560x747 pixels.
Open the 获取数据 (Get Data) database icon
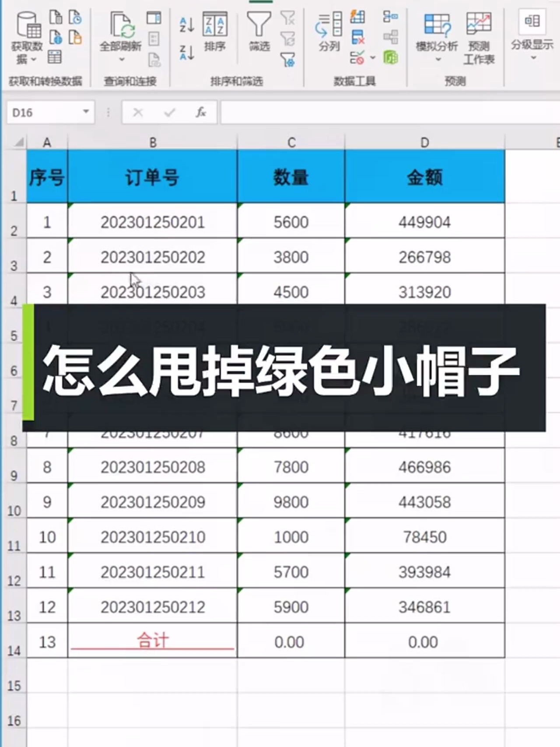pyautogui.click(x=28, y=25)
